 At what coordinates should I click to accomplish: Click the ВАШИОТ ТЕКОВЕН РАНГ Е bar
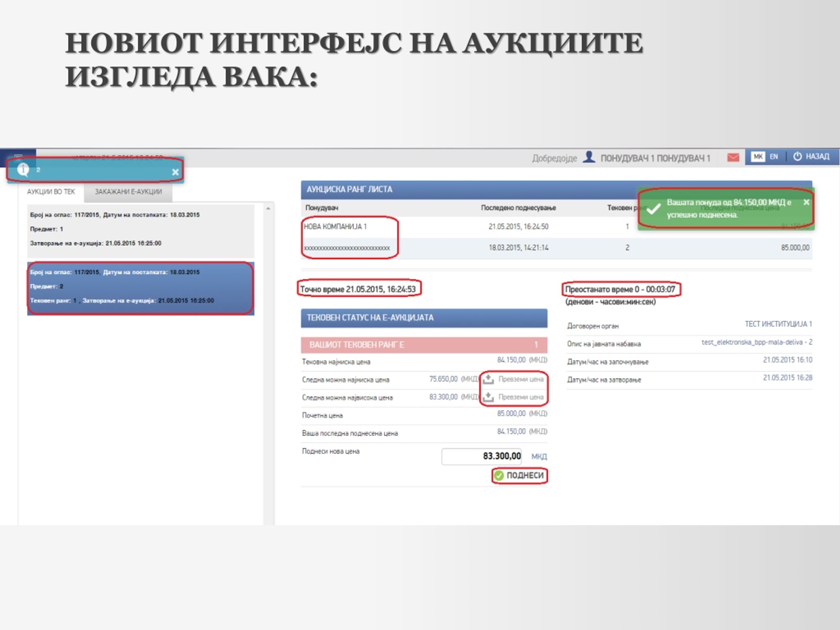pos(424,345)
